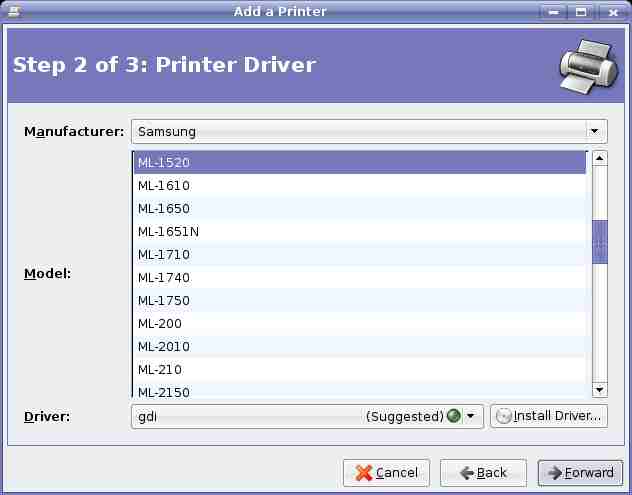Screen dimensions: 632x495
Task: Click the Install Driver button
Action: (549, 416)
